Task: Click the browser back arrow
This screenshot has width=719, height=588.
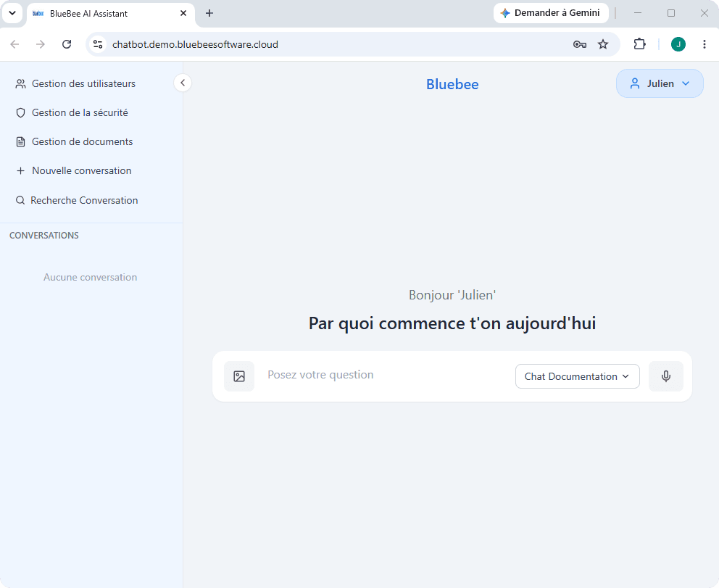Action: (14, 44)
